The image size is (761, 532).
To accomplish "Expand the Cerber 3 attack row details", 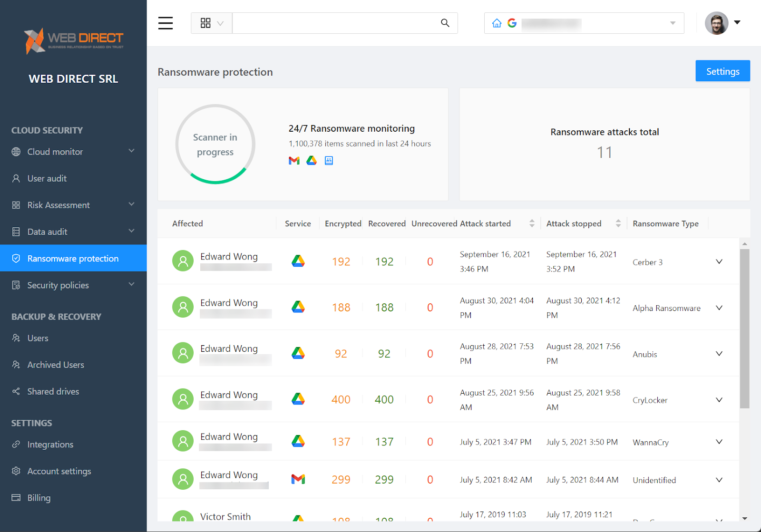I will pyautogui.click(x=719, y=261).
